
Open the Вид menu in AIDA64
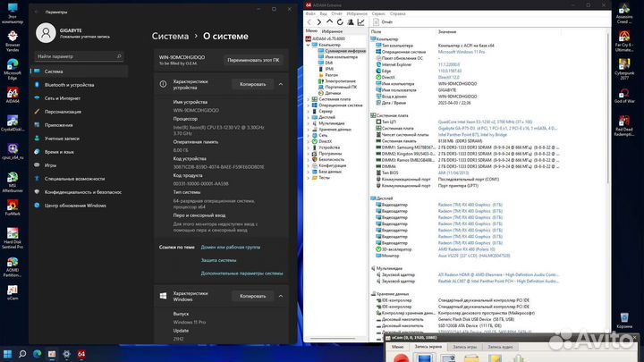(x=323, y=13)
